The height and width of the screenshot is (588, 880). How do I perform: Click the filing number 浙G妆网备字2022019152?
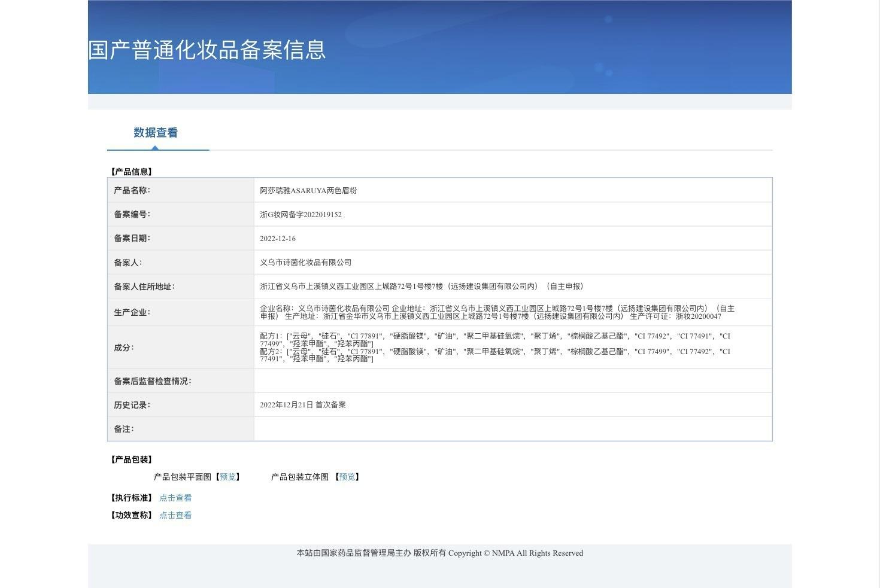pyautogui.click(x=301, y=214)
